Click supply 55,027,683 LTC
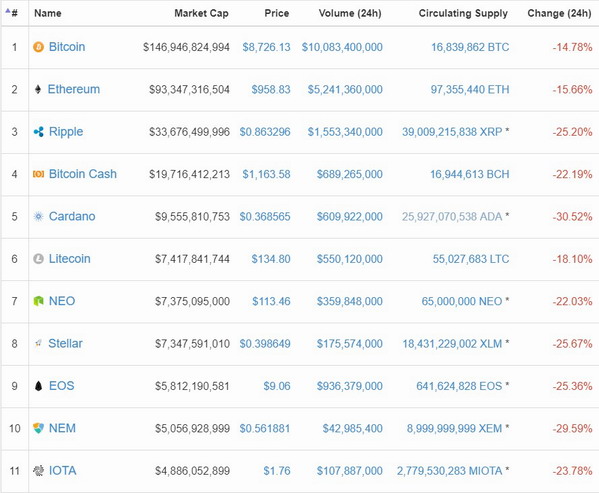Screen dimensions: 599x493 pyautogui.click(x=471, y=259)
